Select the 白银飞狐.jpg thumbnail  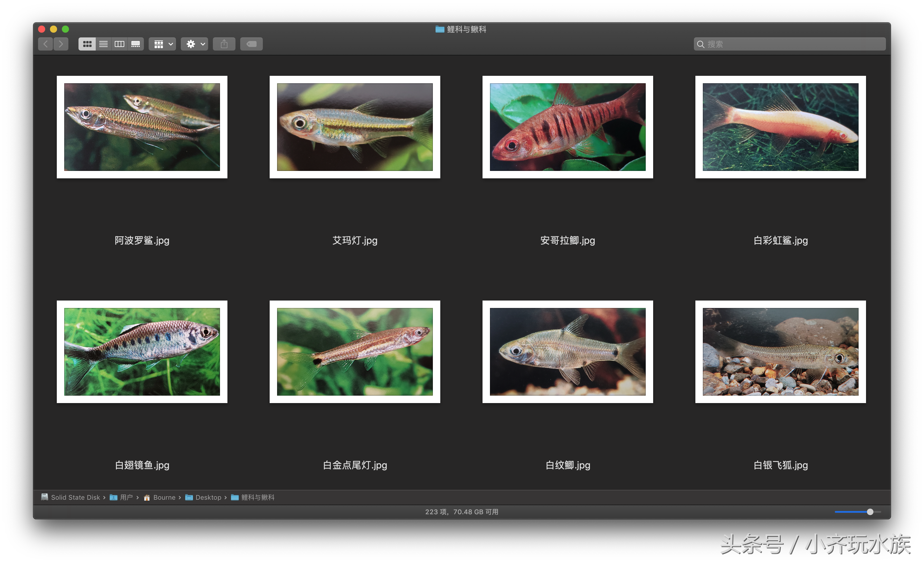(781, 352)
